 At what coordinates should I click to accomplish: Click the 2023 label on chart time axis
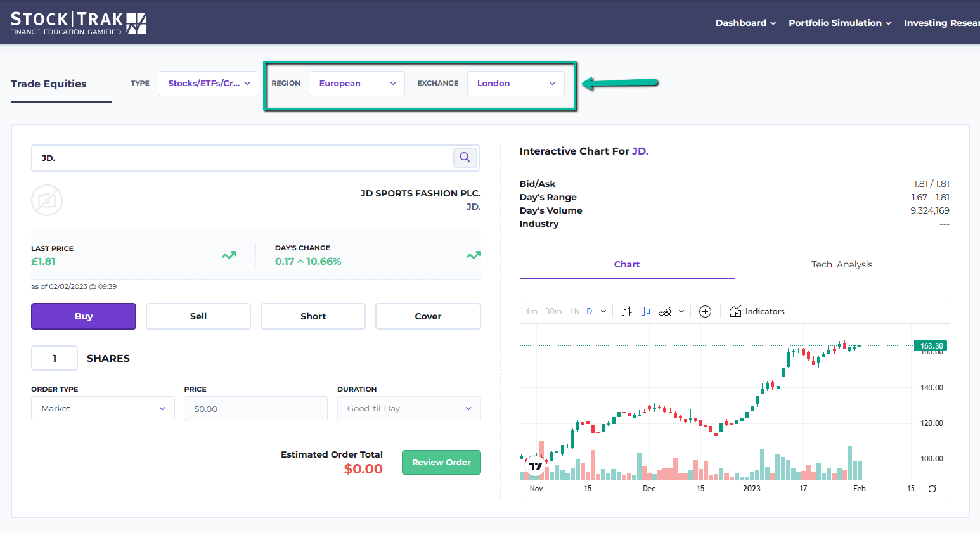(752, 489)
